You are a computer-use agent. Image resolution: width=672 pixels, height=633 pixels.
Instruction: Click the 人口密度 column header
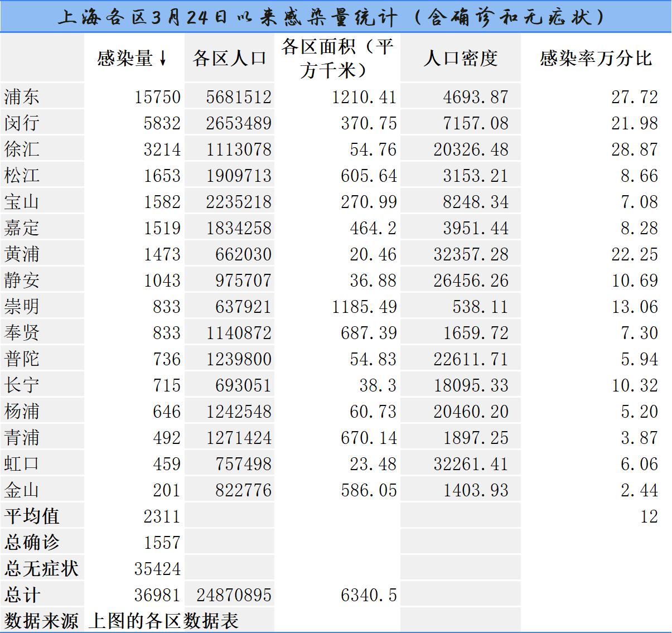460,58
